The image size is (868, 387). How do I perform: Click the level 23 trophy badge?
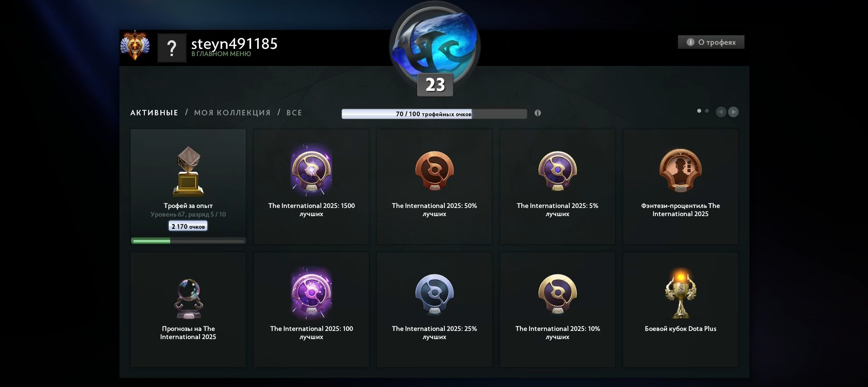[x=435, y=85]
